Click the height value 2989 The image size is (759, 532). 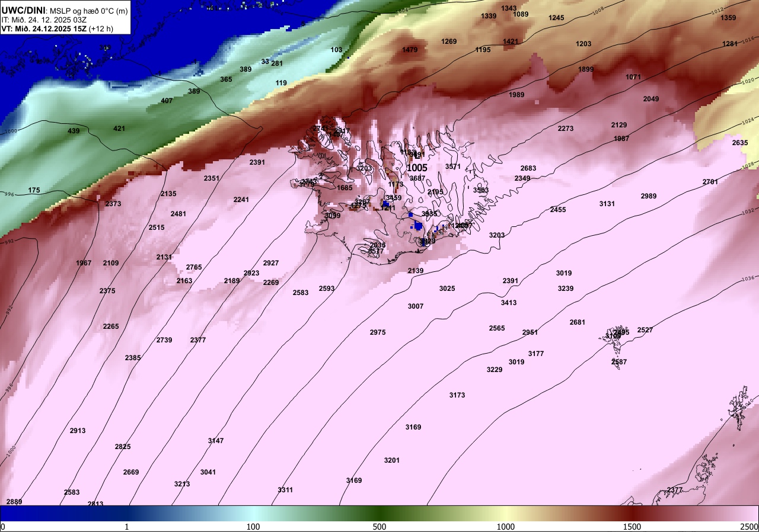click(649, 196)
